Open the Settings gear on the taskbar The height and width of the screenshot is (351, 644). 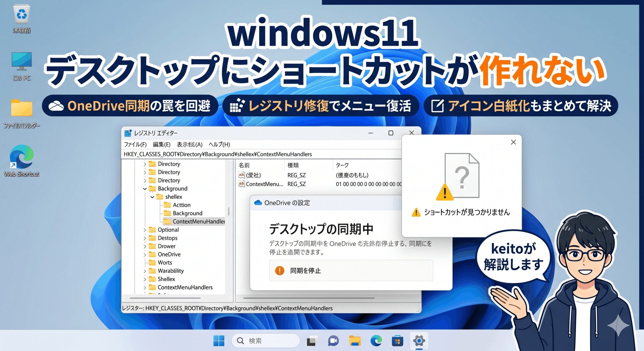419,341
